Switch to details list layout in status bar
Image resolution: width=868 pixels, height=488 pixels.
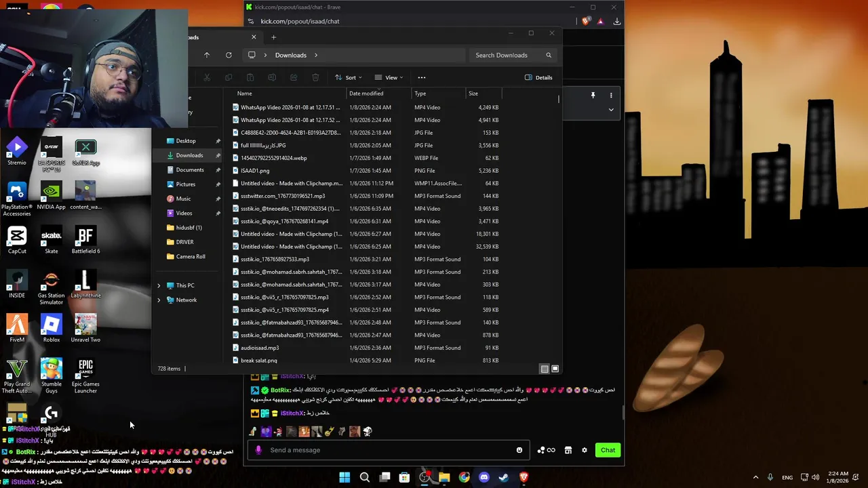pos(544,369)
